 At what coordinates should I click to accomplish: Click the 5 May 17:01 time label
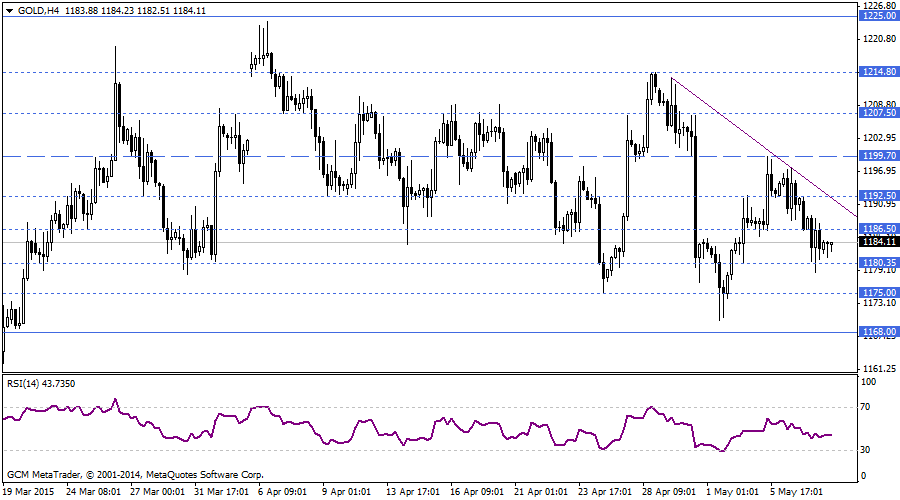[x=797, y=492]
